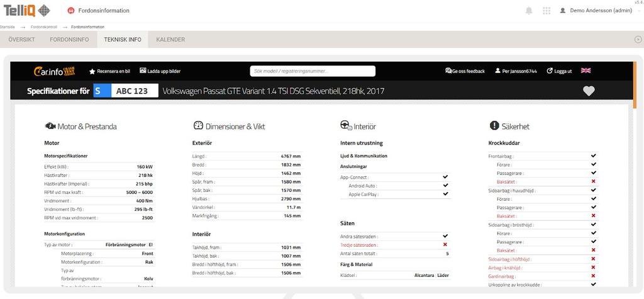Image resolution: width=644 pixels, height=299 pixels.
Task: Click the Takhöjd, fram 1031 mm value
Action: pyautogui.click(x=291, y=247)
